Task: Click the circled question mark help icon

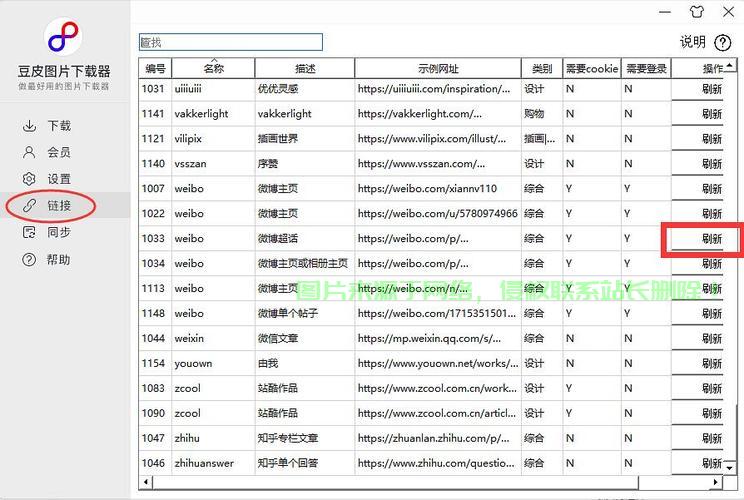Action: pyautogui.click(x=723, y=43)
